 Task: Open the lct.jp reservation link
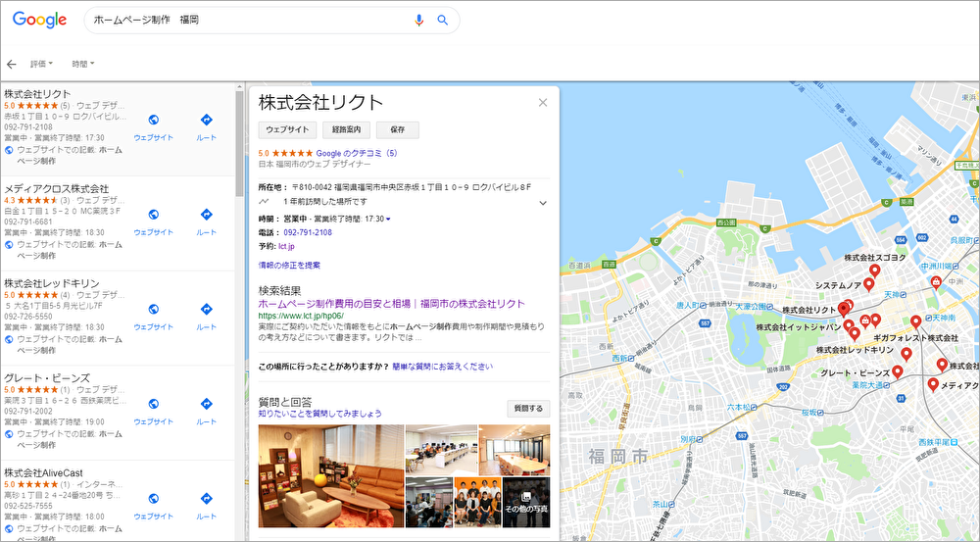coord(286,246)
